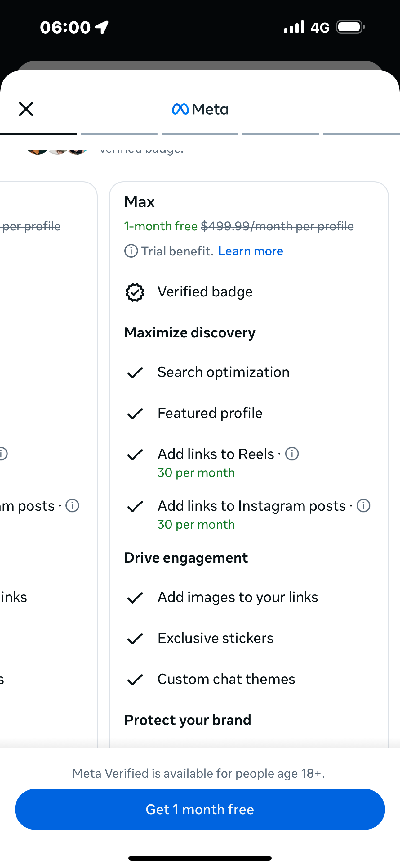400x868 pixels.
Task: Tap the checkmark next to Exclusive stickers
Action: pos(135,639)
